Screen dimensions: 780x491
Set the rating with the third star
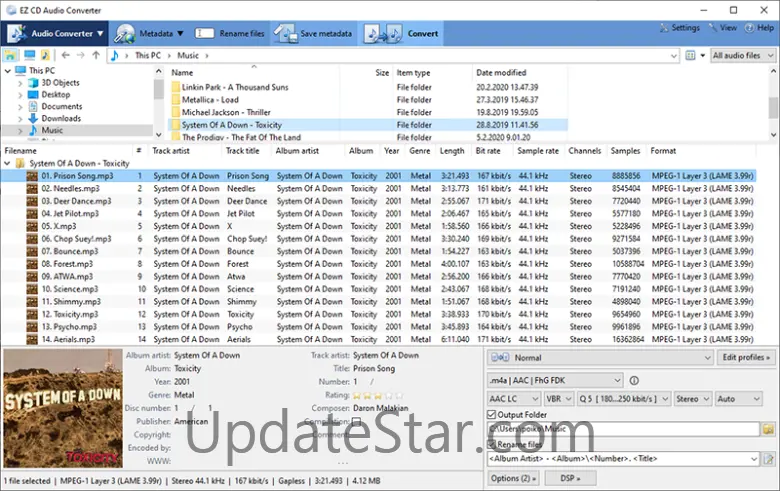[x=378, y=395]
